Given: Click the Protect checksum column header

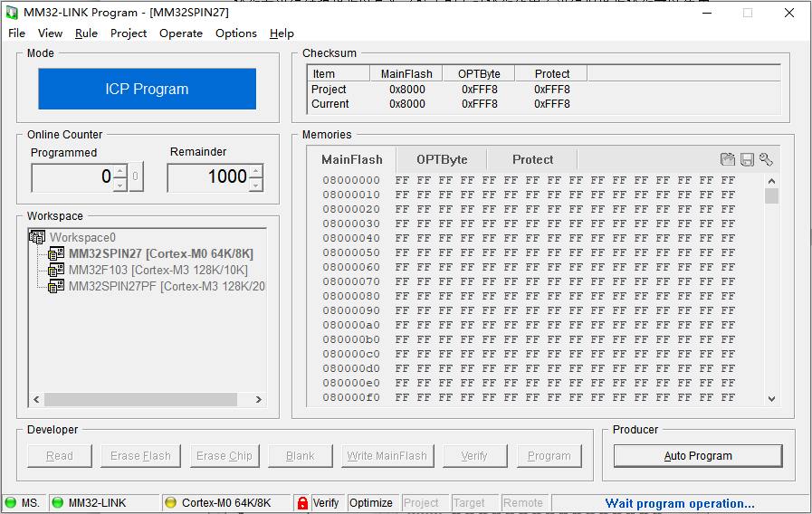Looking at the screenshot, I should pos(551,73).
